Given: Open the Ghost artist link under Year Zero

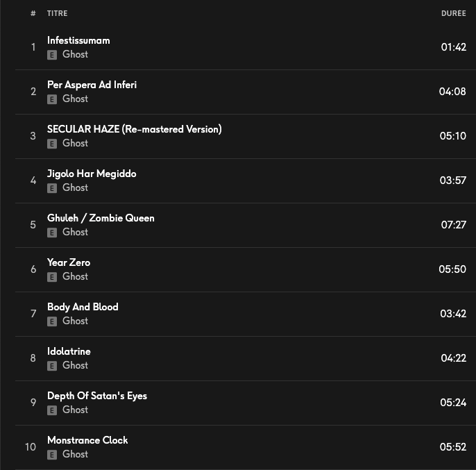Looking at the screenshot, I should (x=75, y=276).
